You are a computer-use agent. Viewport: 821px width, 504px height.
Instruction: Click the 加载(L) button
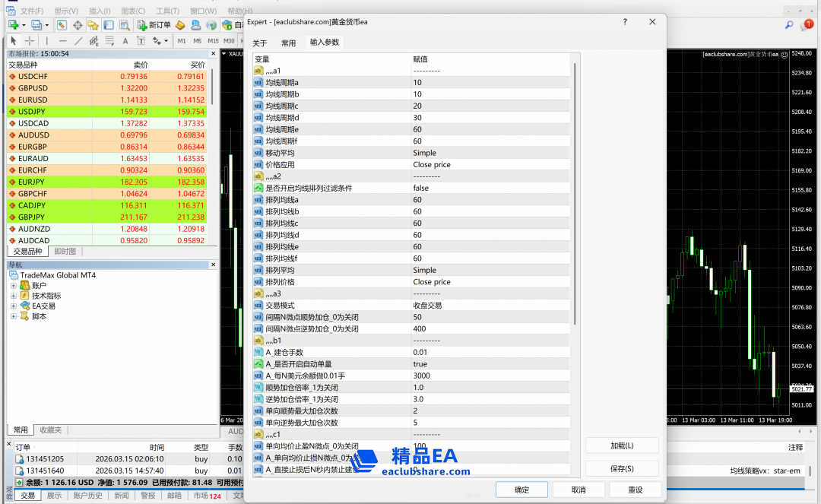point(621,445)
